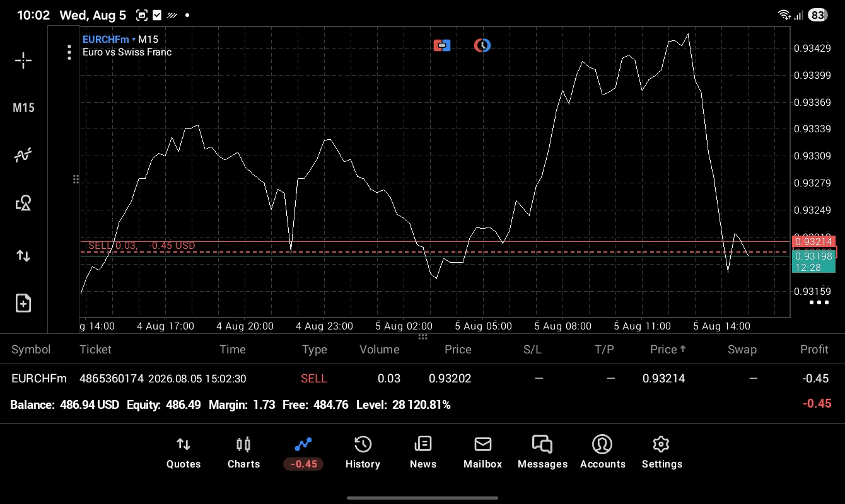Image resolution: width=845 pixels, height=504 pixels.
Task: Tap the Margin: 1.73 value
Action: (x=242, y=405)
